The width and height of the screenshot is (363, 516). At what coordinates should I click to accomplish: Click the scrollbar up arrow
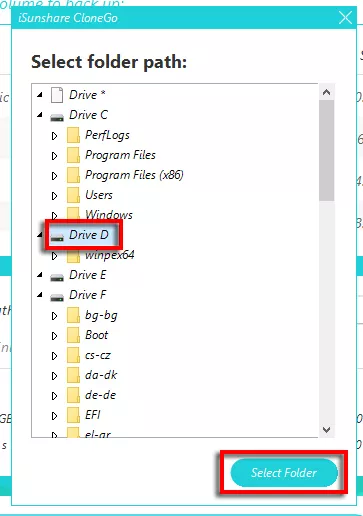[x=326, y=92]
